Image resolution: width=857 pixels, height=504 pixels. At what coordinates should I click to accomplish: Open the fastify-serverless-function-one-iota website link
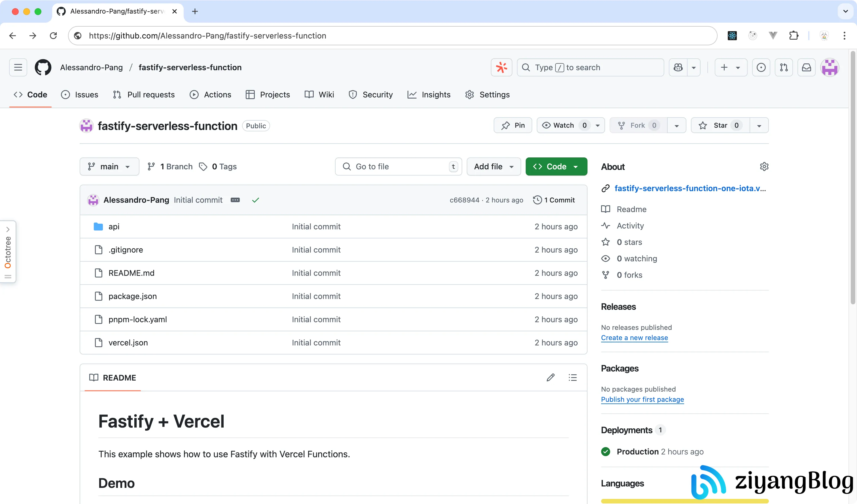690,188
